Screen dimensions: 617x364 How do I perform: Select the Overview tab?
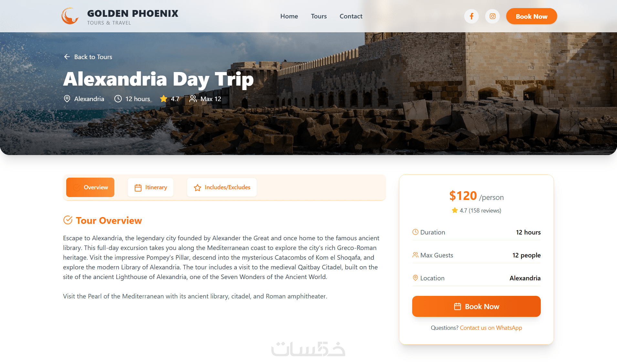(90, 187)
